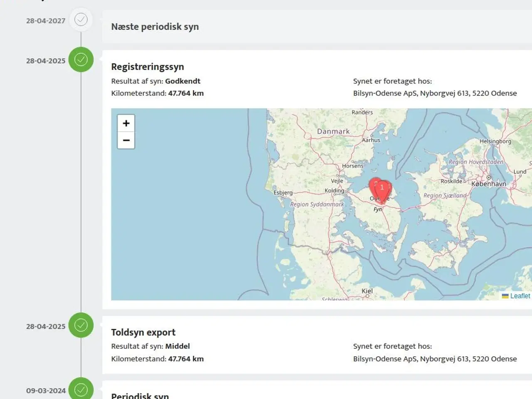Click the green checkmark beside Registreringssyn
Viewport: 532px width, 399px height.
click(81, 59)
